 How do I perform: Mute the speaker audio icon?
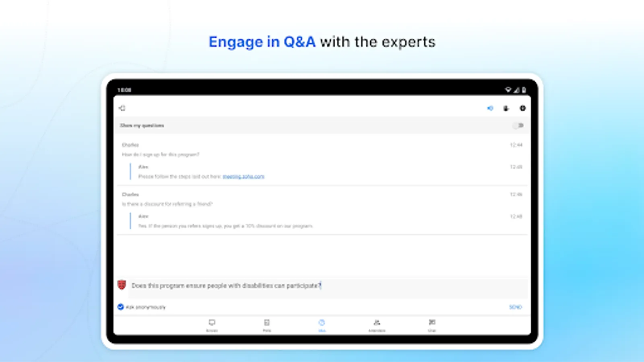click(x=489, y=108)
